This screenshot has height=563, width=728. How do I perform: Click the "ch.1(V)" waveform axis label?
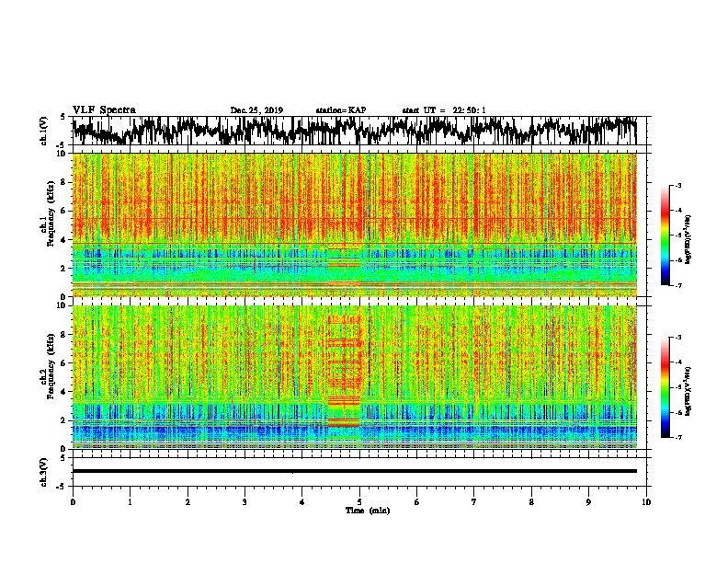(x=44, y=131)
